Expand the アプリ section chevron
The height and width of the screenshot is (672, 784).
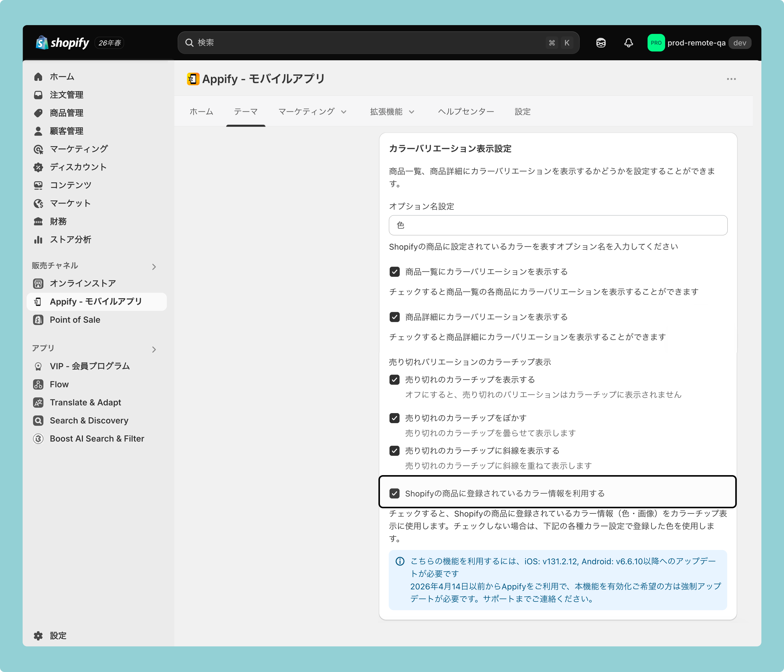[154, 349]
